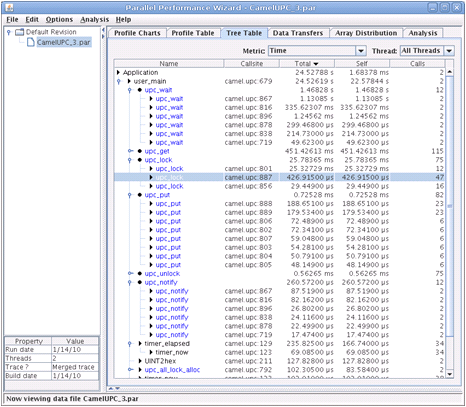Sort by the Total column header
Screen dimensions: 466x407
click(307, 63)
